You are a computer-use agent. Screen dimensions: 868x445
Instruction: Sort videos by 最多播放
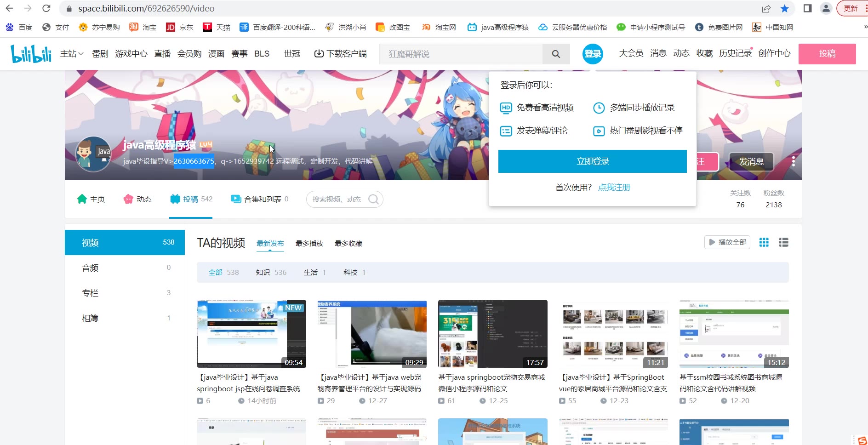pyautogui.click(x=309, y=244)
